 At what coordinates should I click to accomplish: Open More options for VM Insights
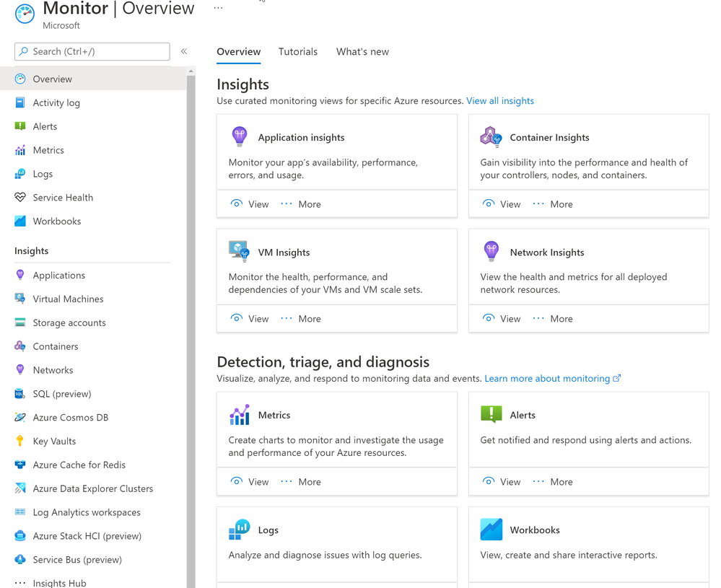(301, 319)
